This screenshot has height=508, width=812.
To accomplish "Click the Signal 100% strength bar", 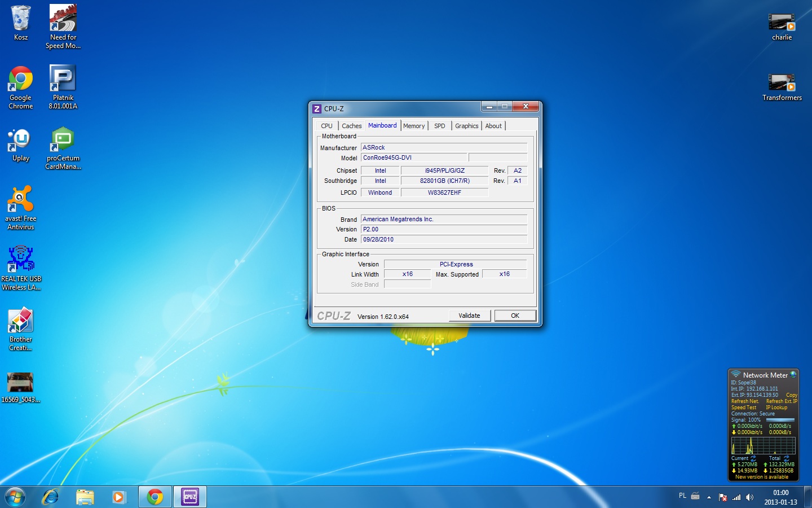I will pyautogui.click(x=780, y=420).
